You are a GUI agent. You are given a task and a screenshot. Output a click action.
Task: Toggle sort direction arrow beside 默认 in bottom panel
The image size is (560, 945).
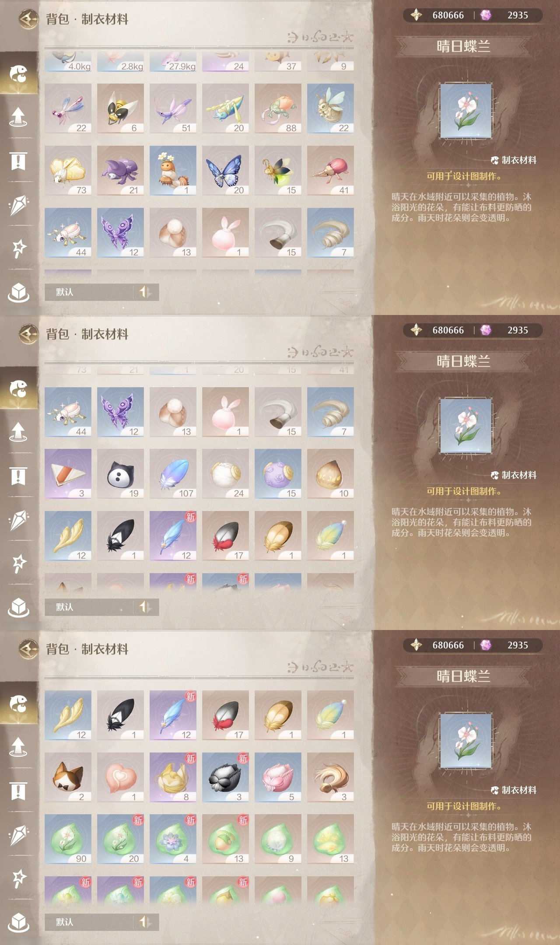(x=145, y=922)
